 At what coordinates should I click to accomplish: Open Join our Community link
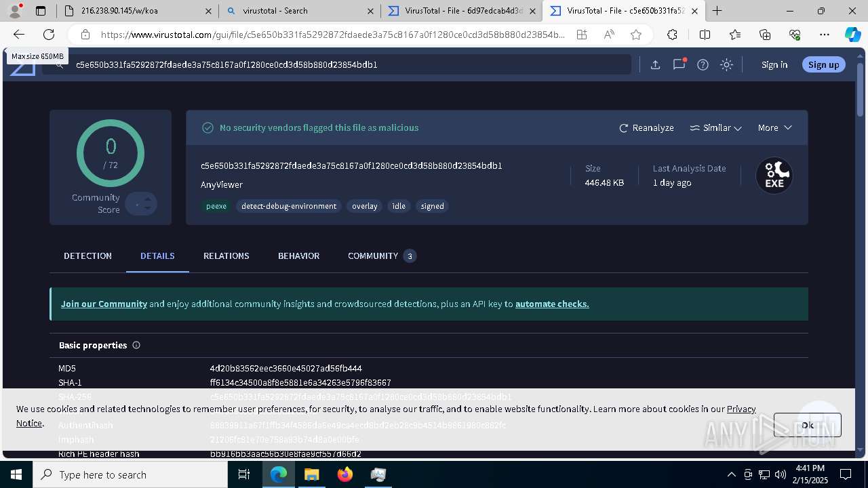point(104,304)
